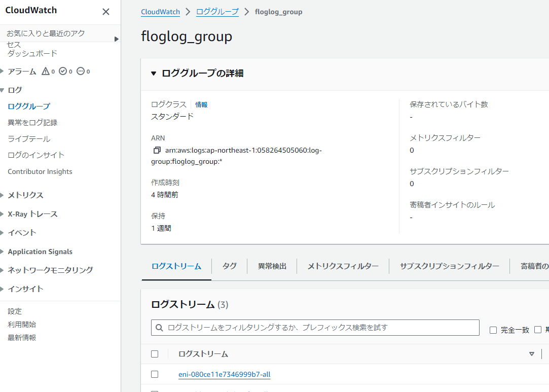Focus the log stream filter search field
The image size is (549, 392).
[x=315, y=328]
